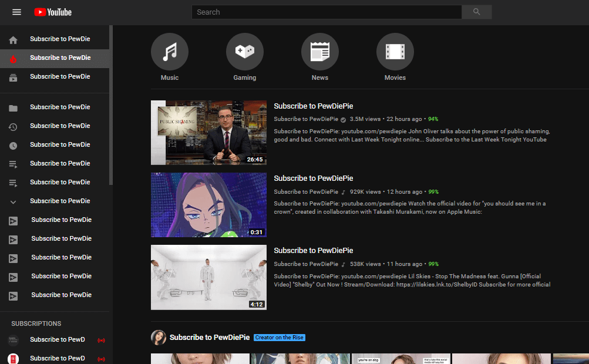
Task: Click the Lil Skies video description text
Action: tap(412, 280)
